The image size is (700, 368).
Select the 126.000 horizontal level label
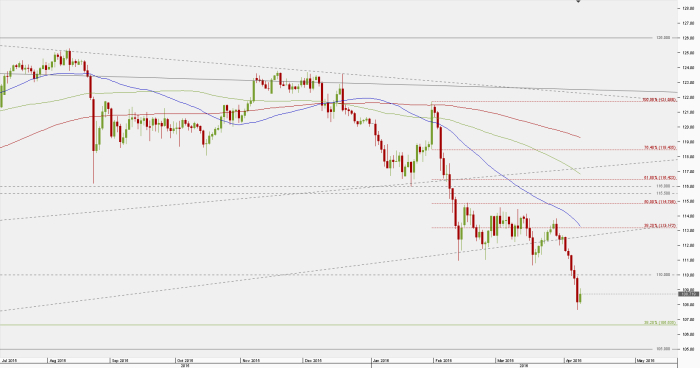click(x=663, y=38)
